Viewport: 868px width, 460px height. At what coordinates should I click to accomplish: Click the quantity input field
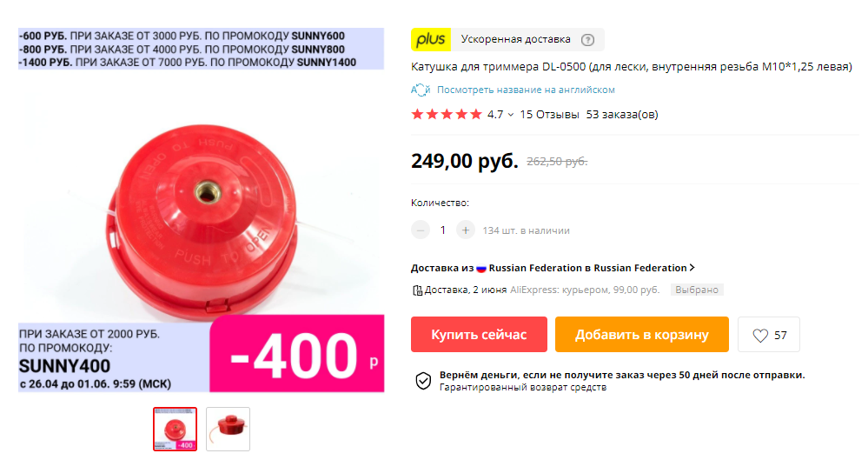click(443, 230)
